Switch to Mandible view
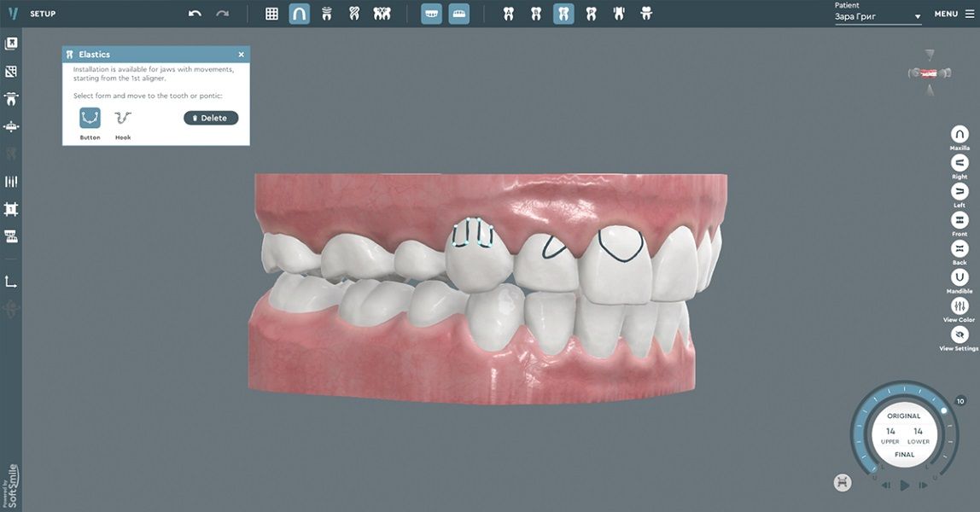This screenshot has height=512, width=980. [x=960, y=277]
